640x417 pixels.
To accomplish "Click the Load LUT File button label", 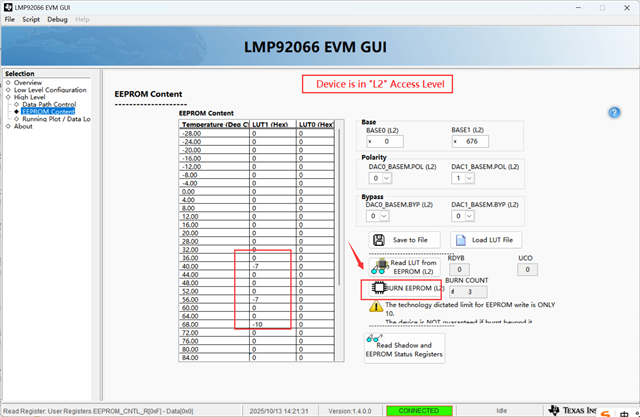I will 492,240.
